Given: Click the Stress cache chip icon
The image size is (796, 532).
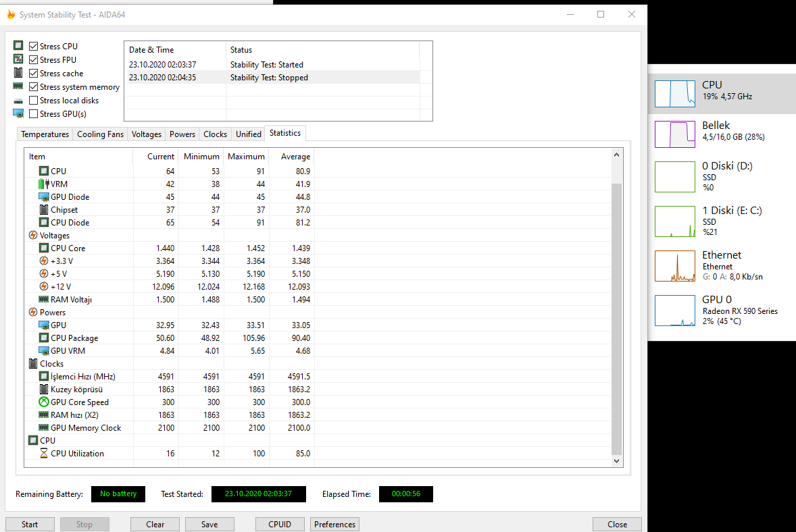Looking at the screenshot, I should (x=18, y=72).
